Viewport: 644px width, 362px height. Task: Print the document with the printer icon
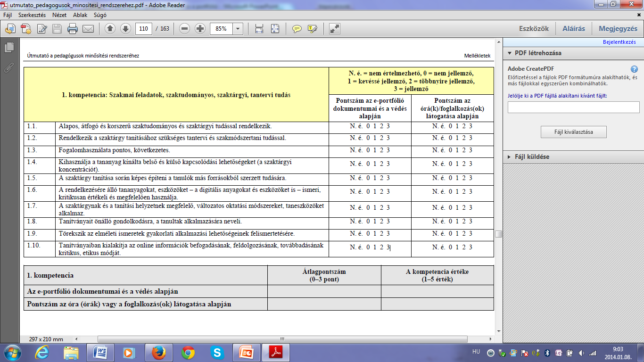(73, 29)
